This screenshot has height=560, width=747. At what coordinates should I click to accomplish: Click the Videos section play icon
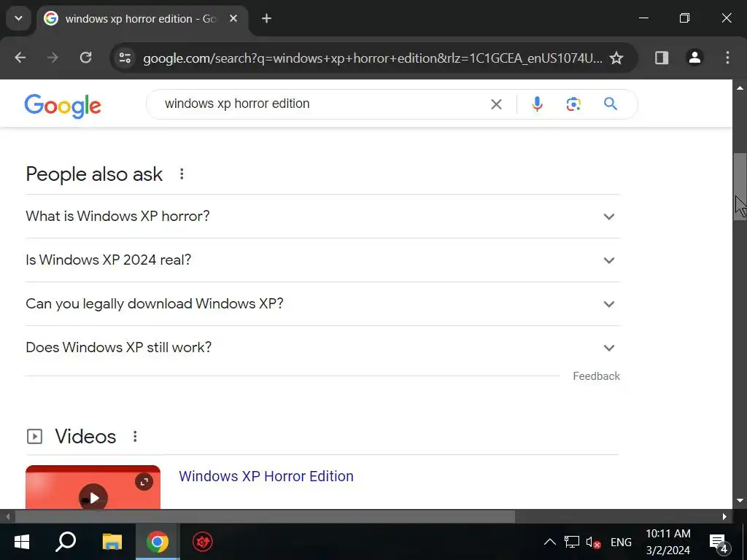coord(34,437)
